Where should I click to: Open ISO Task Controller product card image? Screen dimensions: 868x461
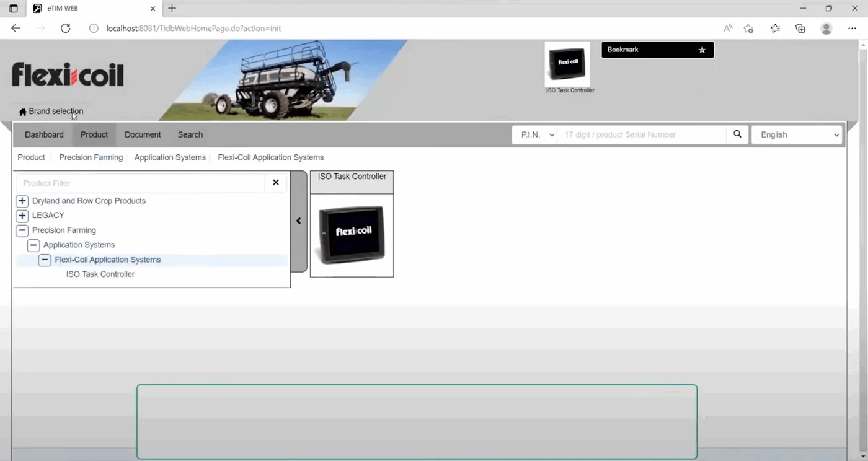352,235
